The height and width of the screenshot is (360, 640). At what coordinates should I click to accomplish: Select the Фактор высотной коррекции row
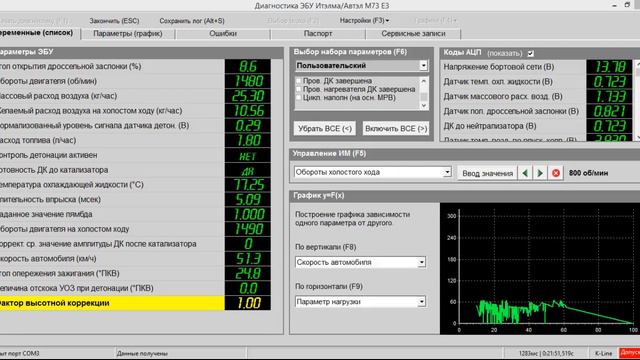pyautogui.click(x=135, y=303)
